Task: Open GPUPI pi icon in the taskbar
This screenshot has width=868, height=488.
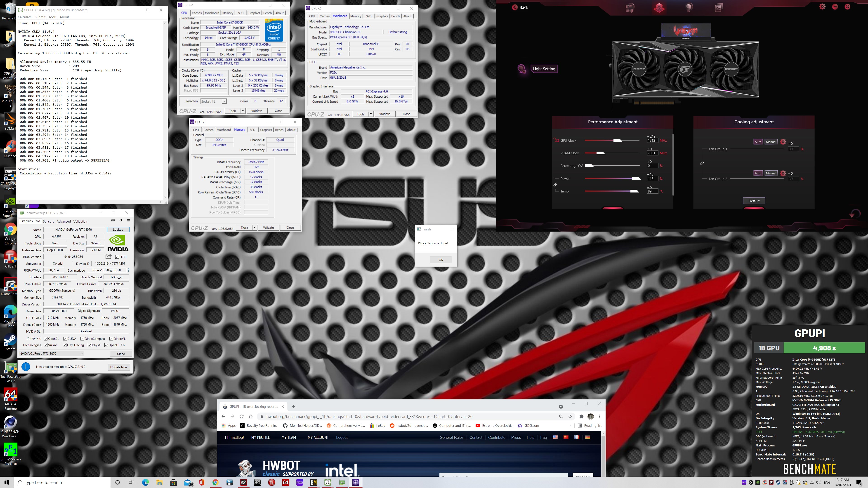Action: (x=328, y=482)
